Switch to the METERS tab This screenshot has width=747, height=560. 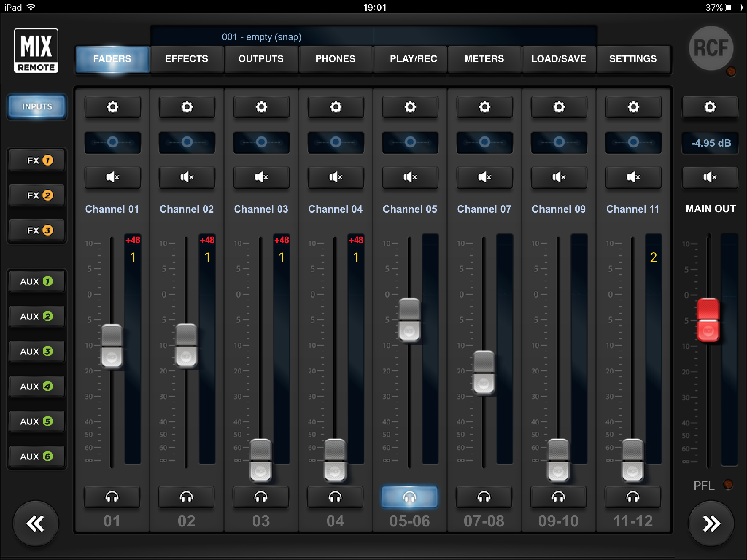click(x=484, y=59)
